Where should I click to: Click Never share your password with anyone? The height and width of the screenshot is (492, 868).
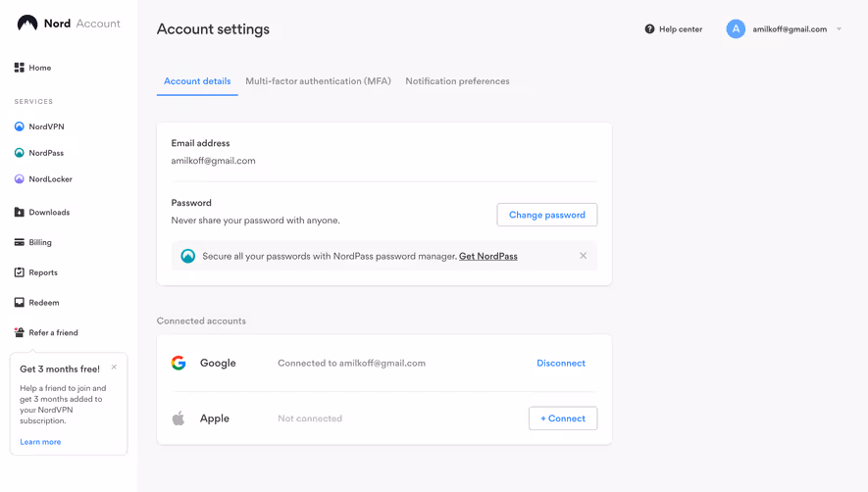tap(255, 221)
